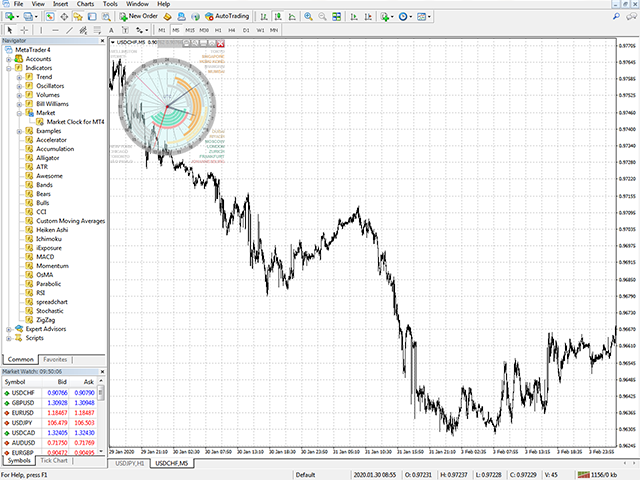The image size is (640, 480).
Task: Select the USDJPY row in Market Watch
Action: point(49,423)
